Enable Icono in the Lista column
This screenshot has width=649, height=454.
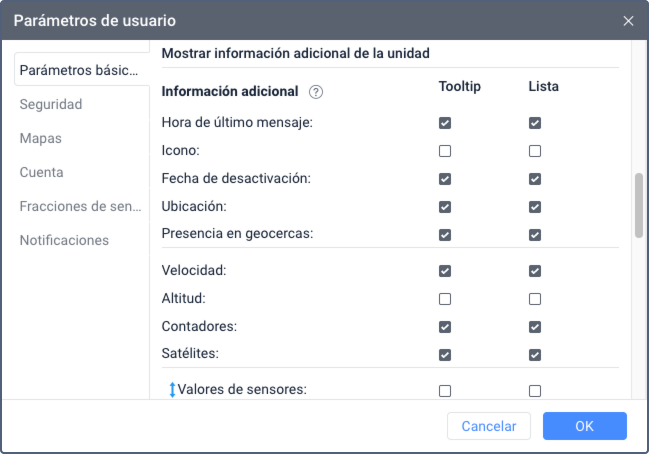[535, 151]
